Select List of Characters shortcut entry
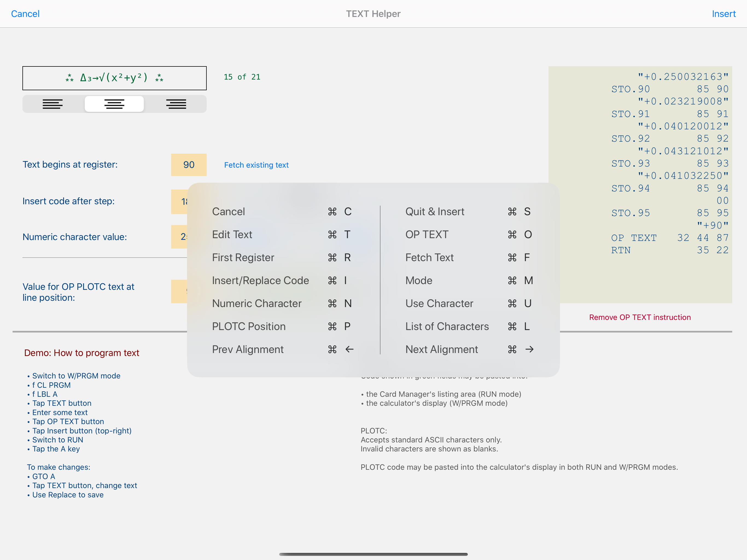Image resolution: width=747 pixels, height=560 pixels. click(x=447, y=326)
